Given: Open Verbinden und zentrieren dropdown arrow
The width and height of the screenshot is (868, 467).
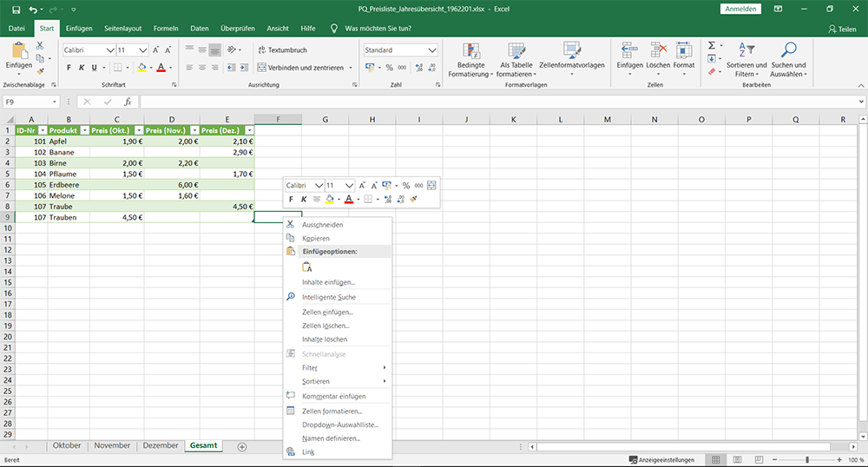Looking at the screenshot, I should [351, 68].
